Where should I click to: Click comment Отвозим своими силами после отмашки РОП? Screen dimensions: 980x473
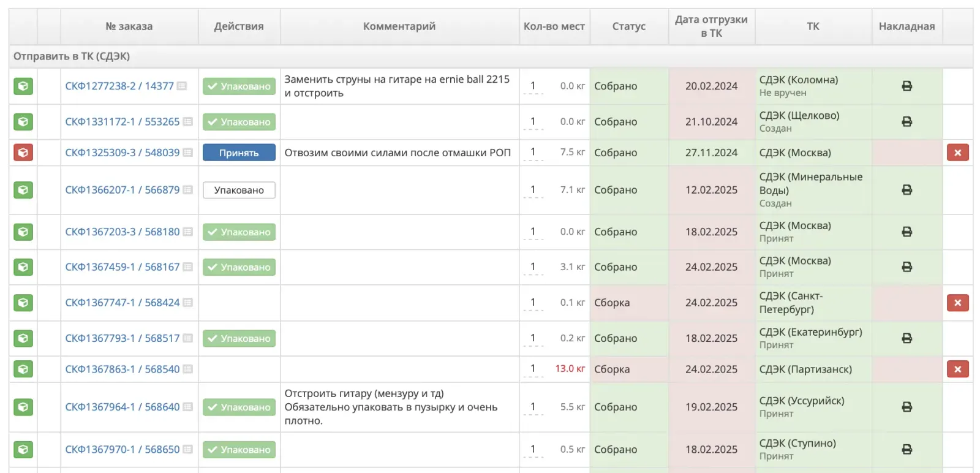click(x=398, y=153)
